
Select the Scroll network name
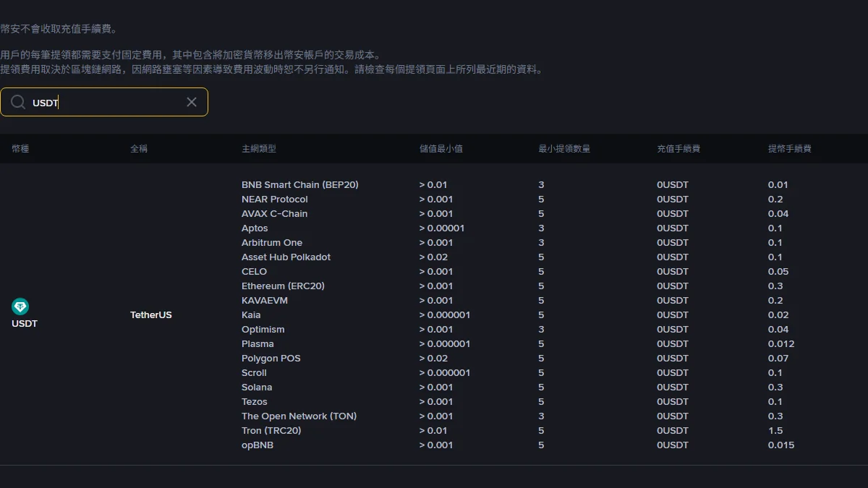[x=254, y=373]
